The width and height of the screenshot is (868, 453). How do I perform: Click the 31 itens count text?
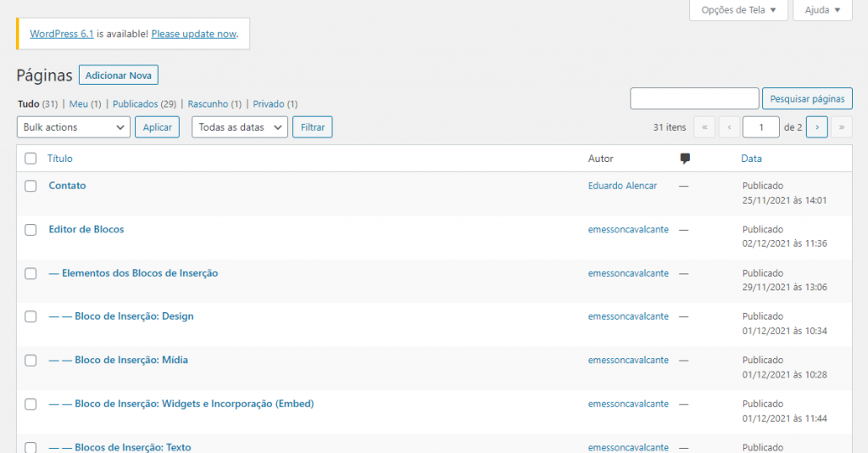[670, 127]
